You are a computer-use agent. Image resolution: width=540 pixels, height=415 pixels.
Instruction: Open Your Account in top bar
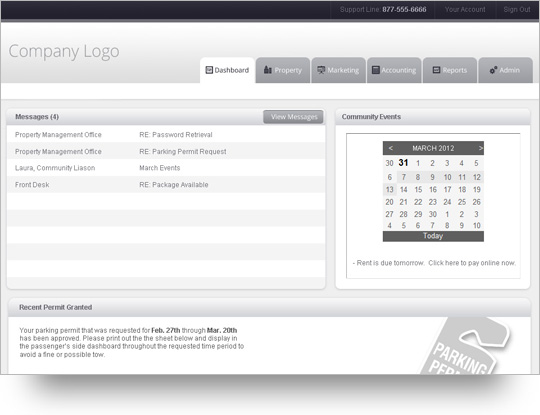(465, 10)
